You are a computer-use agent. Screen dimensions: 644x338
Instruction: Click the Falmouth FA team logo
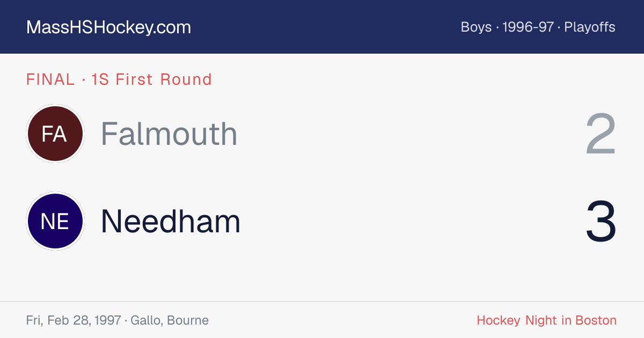55,134
